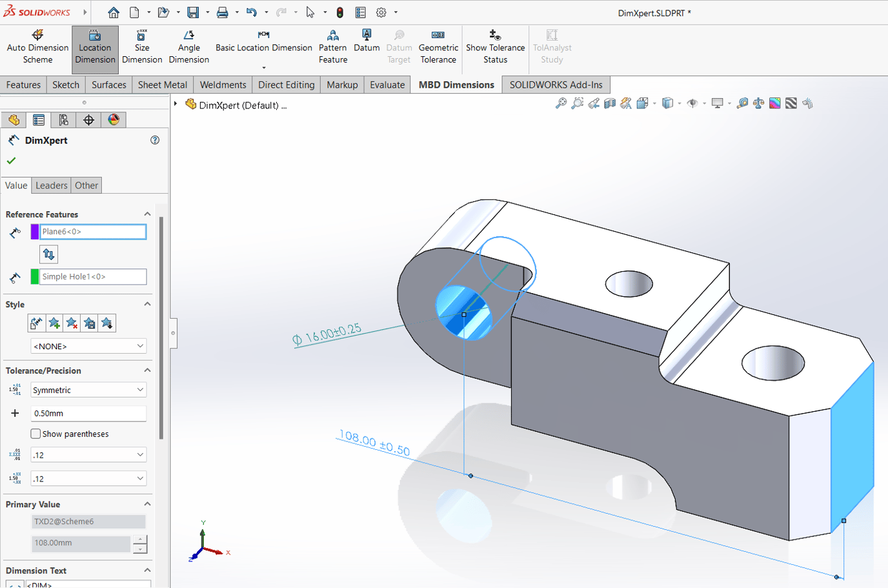Switch to the Leaders tab
This screenshot has width=888, height=588.
(x=51, y=185)
